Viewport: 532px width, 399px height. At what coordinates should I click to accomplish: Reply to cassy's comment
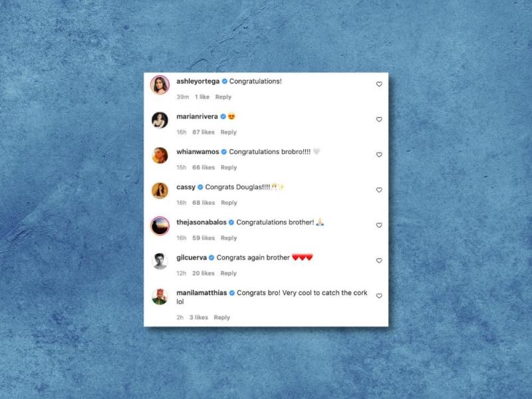pos(229,203)
